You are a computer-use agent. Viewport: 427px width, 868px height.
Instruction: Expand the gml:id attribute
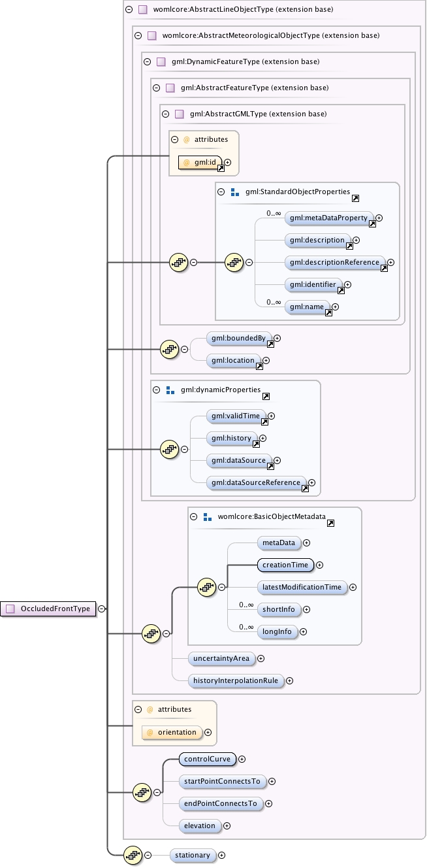click(x=228, y=162)
